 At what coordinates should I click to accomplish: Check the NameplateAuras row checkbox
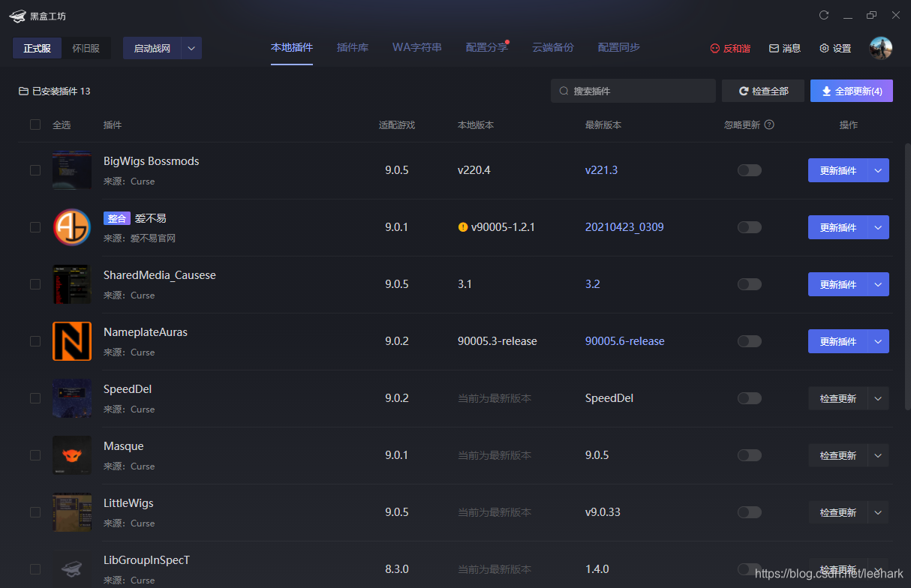(x=35, y=341)
